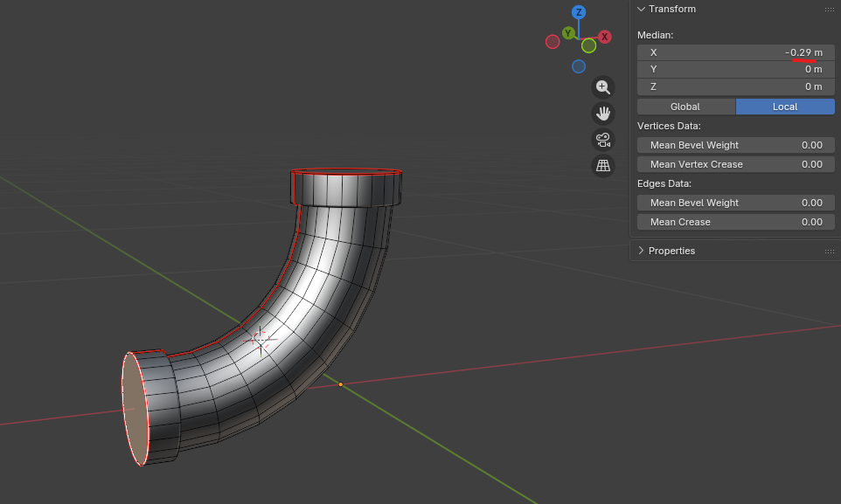Click the blue Z axis on navigation gizmo
The height and width of the screenshot is (504, 841).
coord(578,12)
